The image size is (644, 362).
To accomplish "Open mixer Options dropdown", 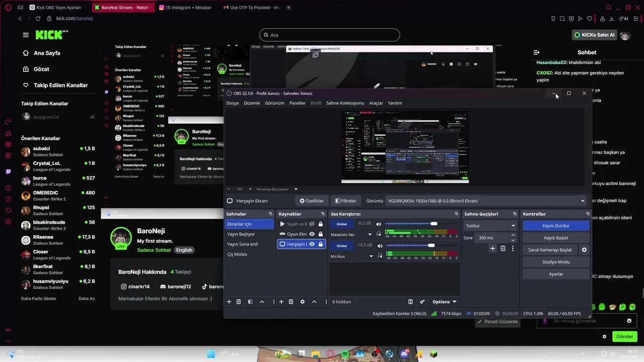I will click(444, 302).
